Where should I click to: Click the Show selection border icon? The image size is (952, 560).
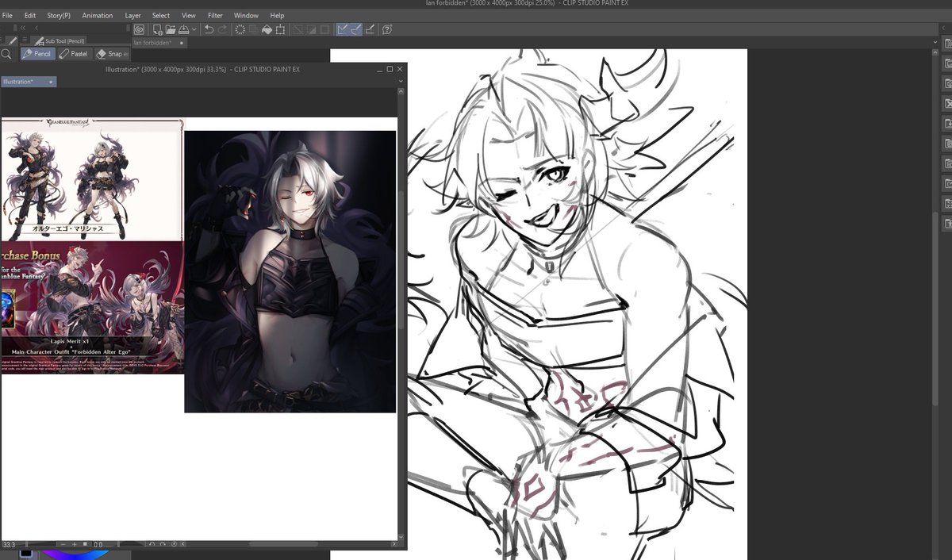324,29
